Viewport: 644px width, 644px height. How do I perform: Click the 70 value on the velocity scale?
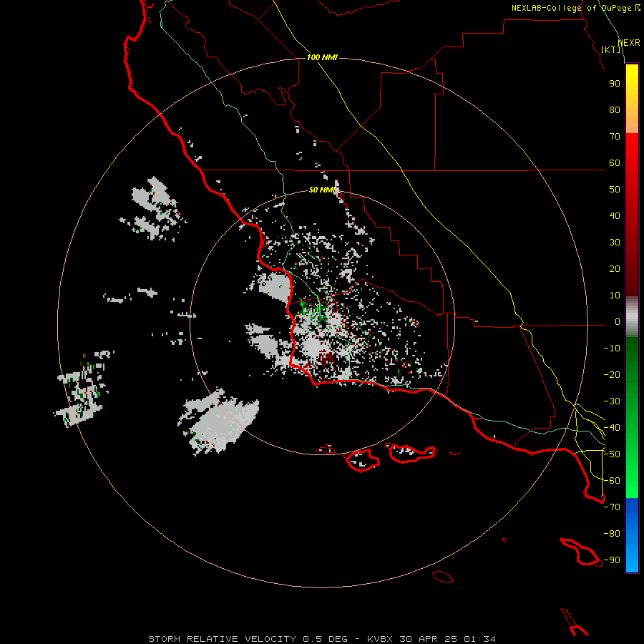click(x=615, y=137)
